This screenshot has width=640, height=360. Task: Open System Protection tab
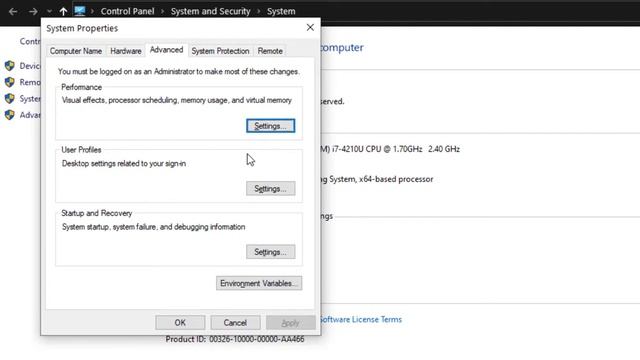(220, 51)
